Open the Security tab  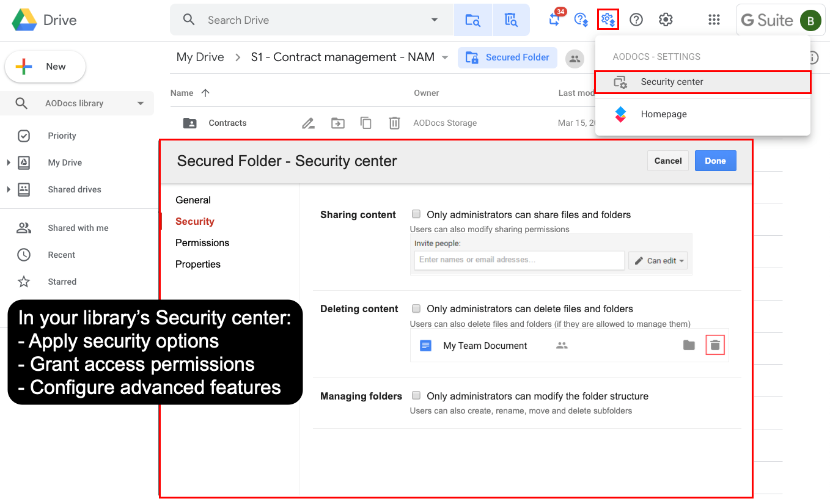195,221
